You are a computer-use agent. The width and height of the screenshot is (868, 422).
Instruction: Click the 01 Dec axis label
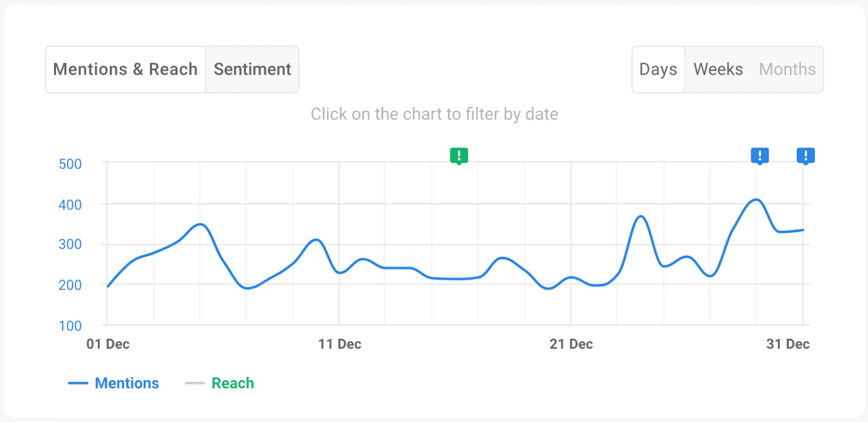(x=108, y=343)
